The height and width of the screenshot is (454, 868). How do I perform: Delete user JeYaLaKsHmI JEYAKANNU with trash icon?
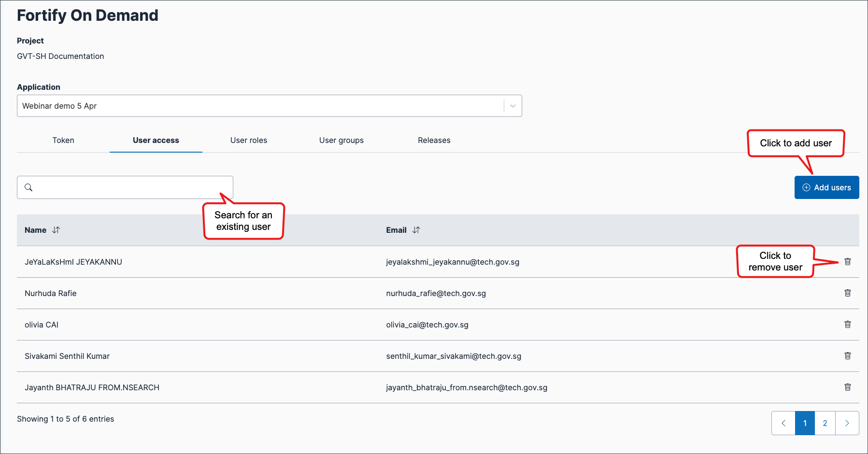pos(847,261)
